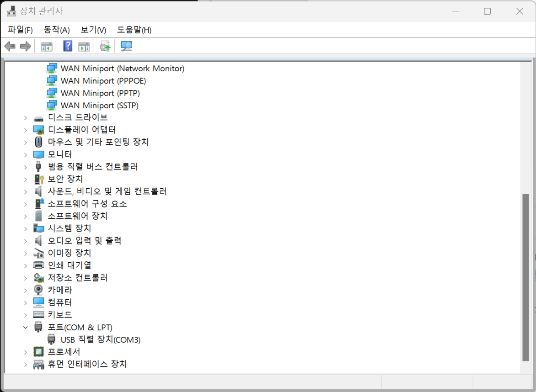Viewport: 536px width, 392px height.
Task: Select the 포트(COM & LPT) label
Action: pos(80,327)
